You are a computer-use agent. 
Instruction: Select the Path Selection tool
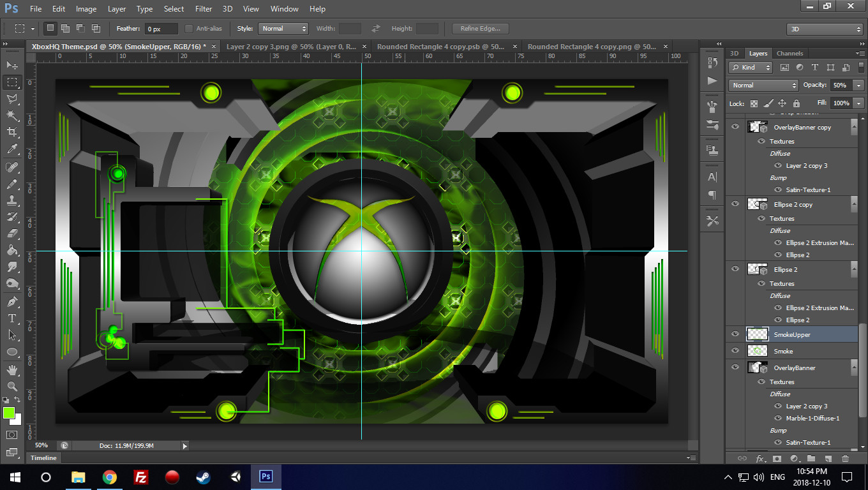[12, 334]
